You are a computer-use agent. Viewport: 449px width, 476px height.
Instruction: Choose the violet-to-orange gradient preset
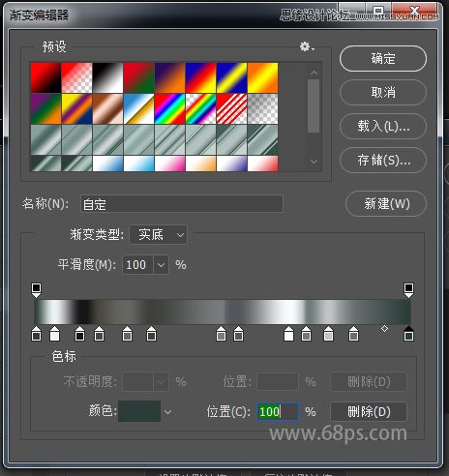click(x=169, y=77)
